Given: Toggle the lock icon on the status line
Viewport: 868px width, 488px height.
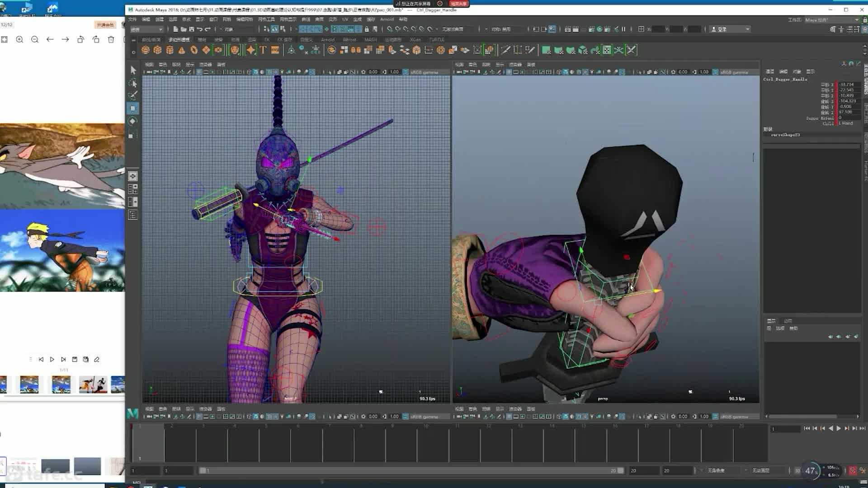Looking at the screenshot, I should coord(367,29).
